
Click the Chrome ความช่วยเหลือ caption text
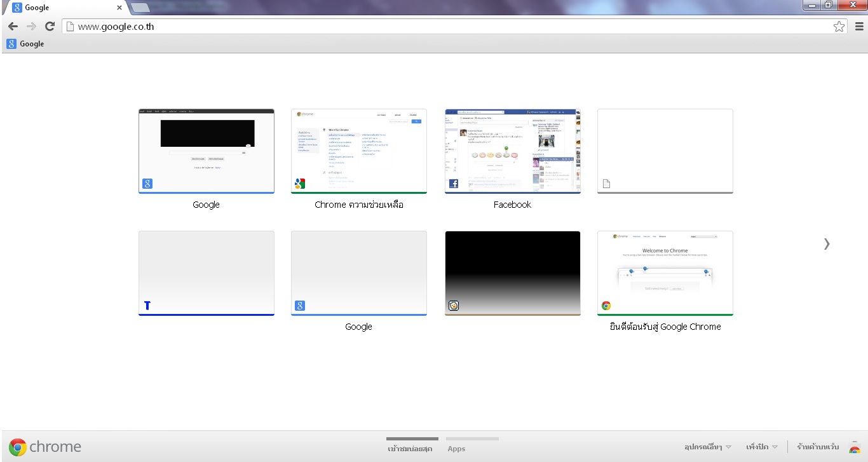[359, 205]
